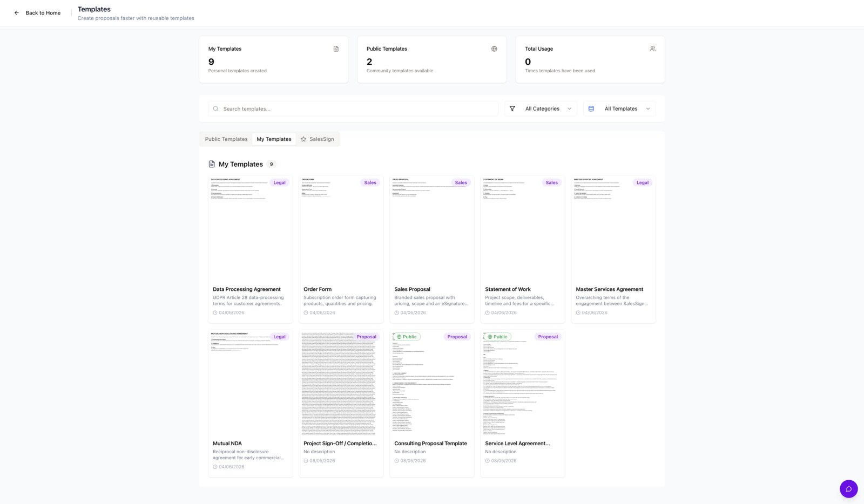Click the Mutual NDA title
This screenshot has height=504, width=864.
[x=227, y=444]
